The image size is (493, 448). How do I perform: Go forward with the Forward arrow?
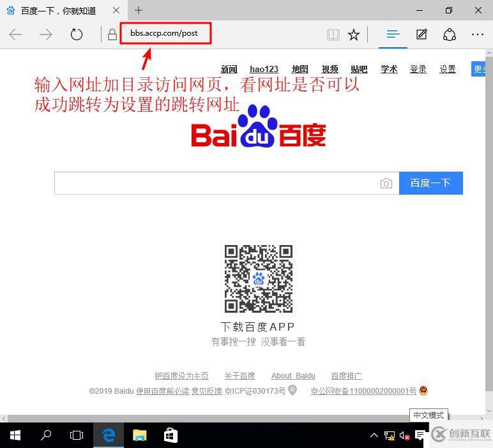tap(46, 34)
